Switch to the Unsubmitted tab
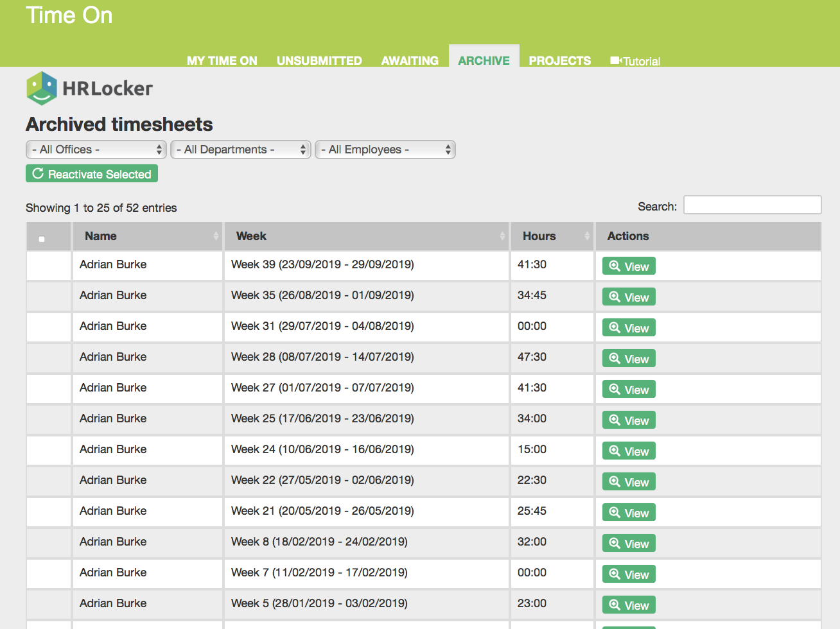 point(319,60)
